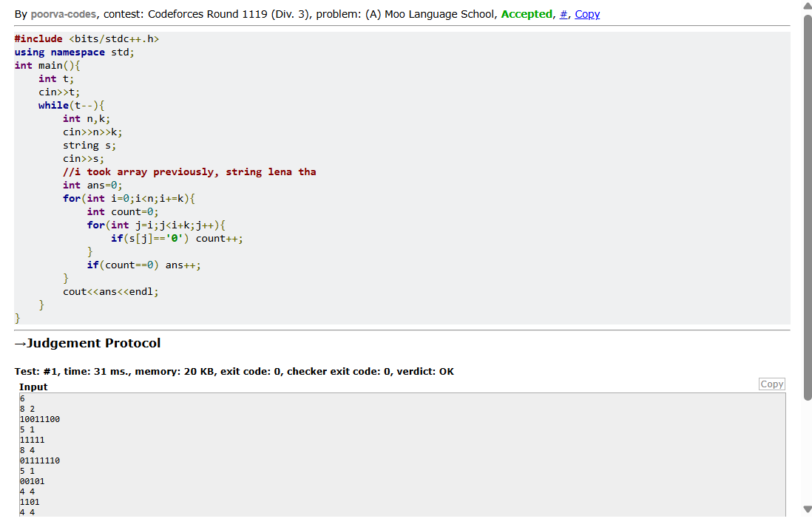Viewport: 812px width, 527px height.
Task: Click the input line '8 4'
Action: (x=27, y=450)
